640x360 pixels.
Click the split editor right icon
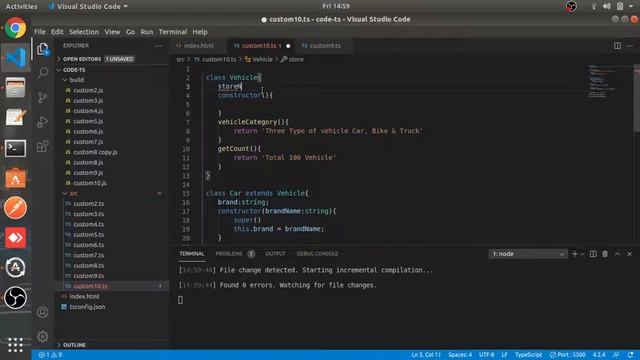click(x=618, y=46)
